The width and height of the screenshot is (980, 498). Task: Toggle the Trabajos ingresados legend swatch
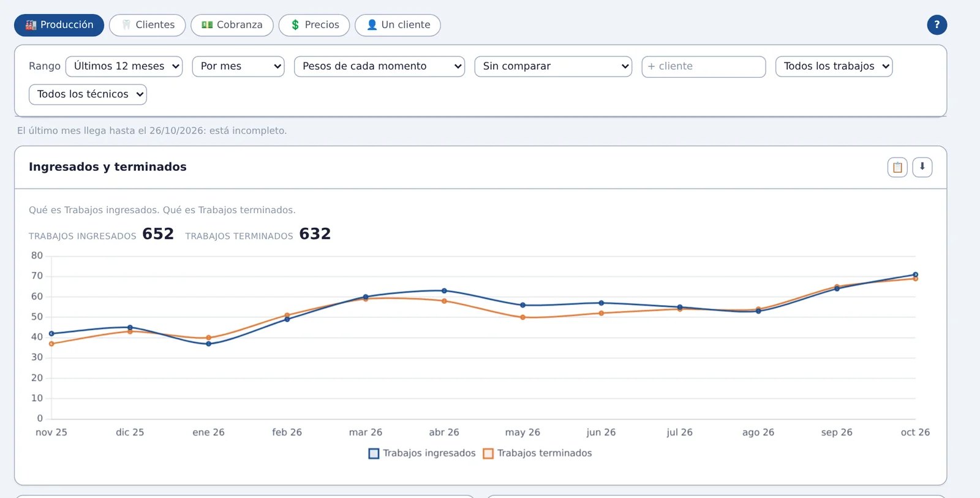374,454
